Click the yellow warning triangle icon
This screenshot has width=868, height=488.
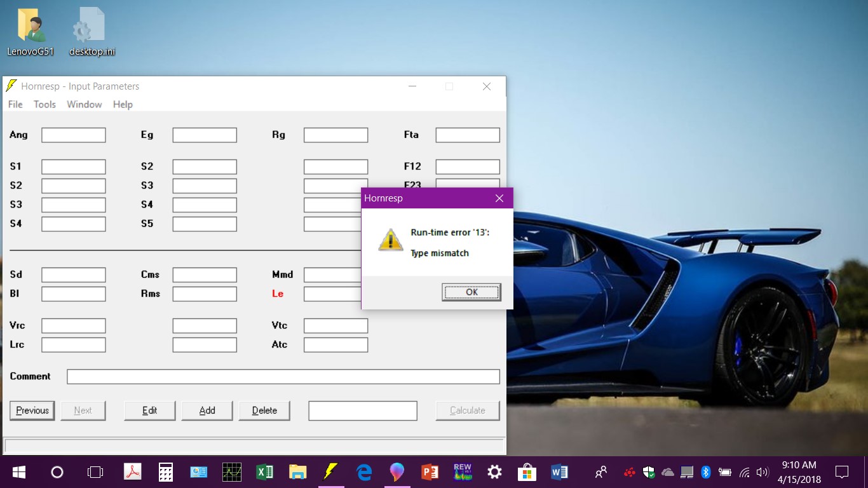390,240
